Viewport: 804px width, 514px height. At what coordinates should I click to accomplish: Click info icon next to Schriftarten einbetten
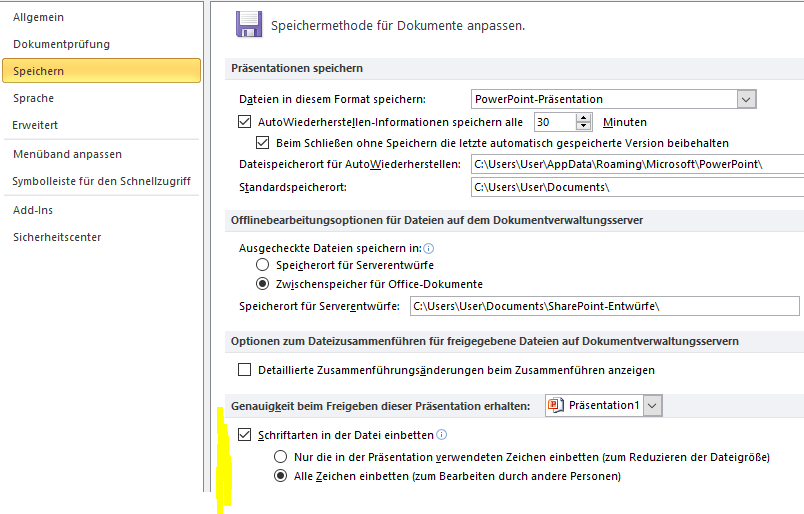(x=442, y=435)
